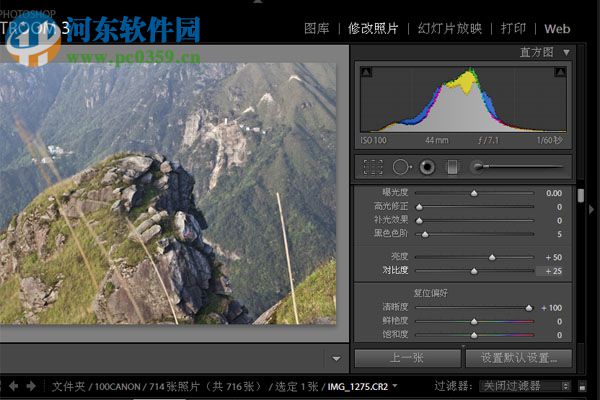The width and height of the screenshot is (600, 400).
Task: Toggle highlight clipping indicator in histogram
Action: (x=560, y=72)
